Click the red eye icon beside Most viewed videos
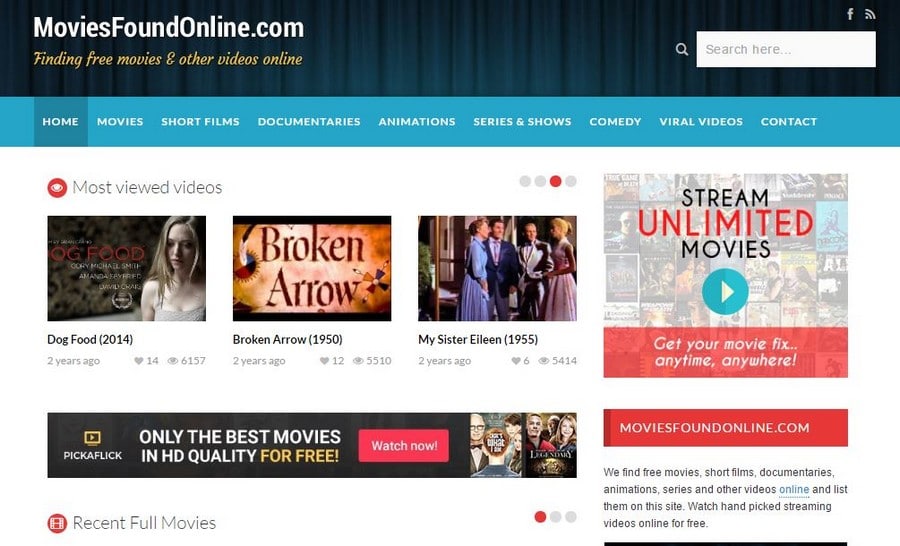This screenshot has width=900, height=546. point(57,188)
